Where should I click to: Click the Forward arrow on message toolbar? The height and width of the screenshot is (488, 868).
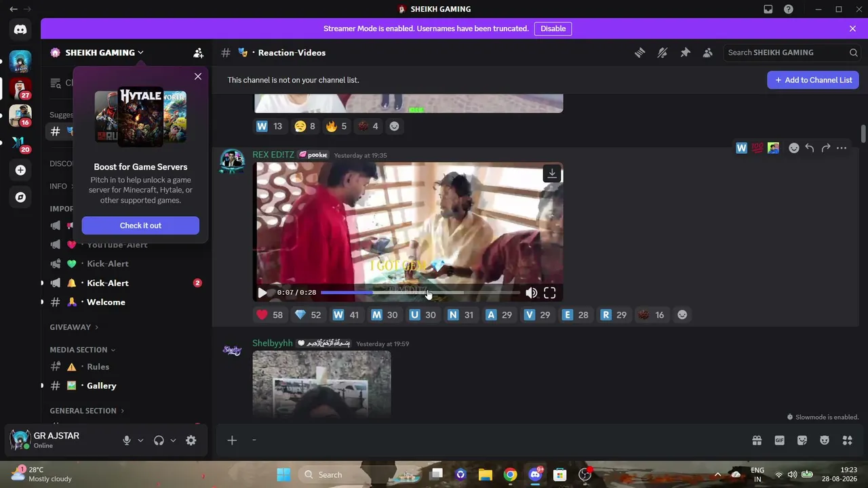tap(825, 148)
